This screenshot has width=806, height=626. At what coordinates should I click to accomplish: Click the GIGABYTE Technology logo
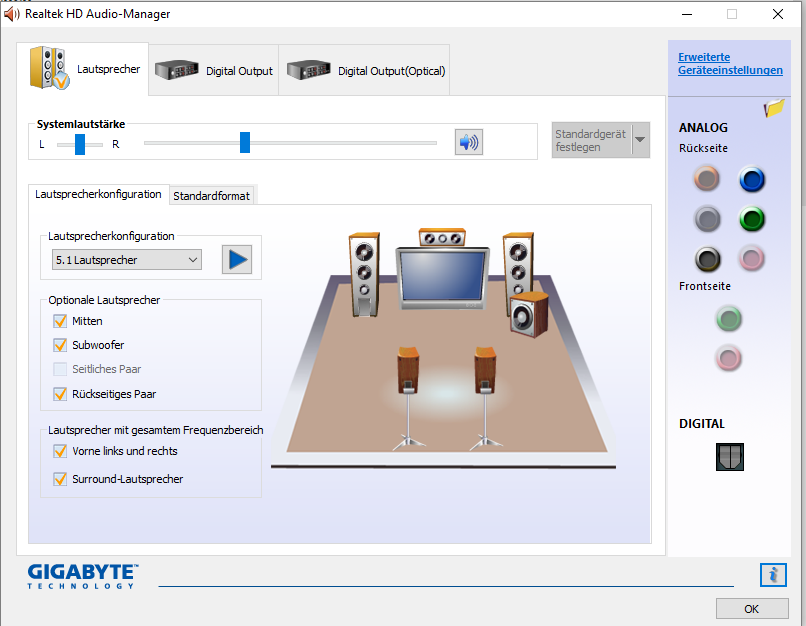(x=83, y=576)
